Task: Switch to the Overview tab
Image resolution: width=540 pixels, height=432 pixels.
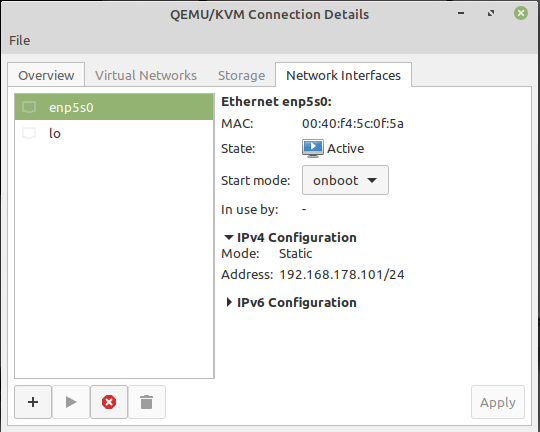Action: 46,75
